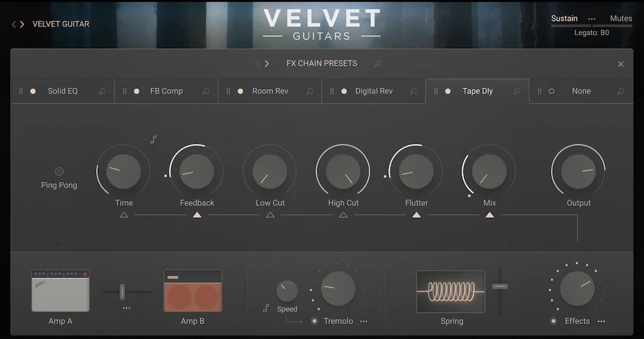Toggle the Tremolo power button
Viewport: 644px width, 339px height.
point(315,321)
